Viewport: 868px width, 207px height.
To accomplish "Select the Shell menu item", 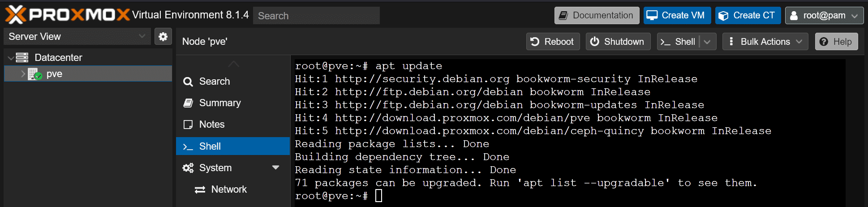I will pos(233,146).
